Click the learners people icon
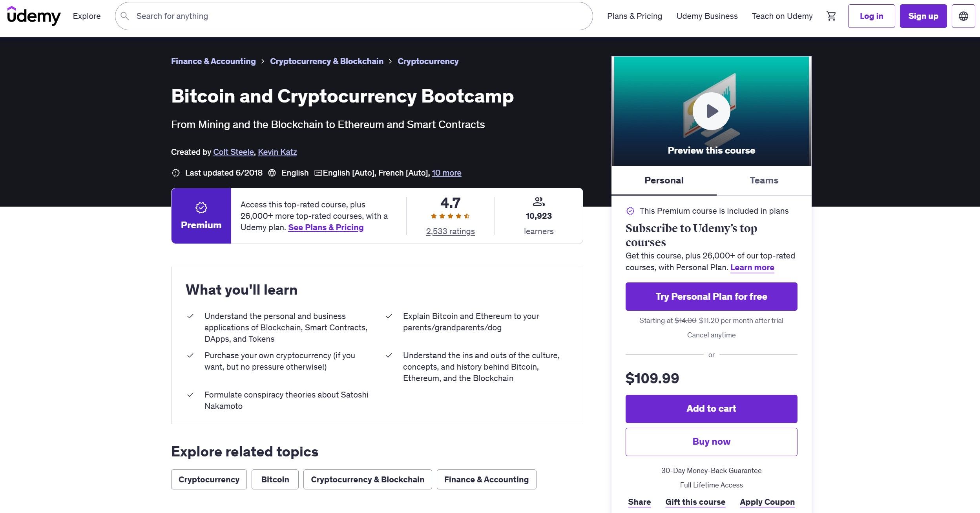The width and height of the screenshot is (980, 513). click(538, 202)
